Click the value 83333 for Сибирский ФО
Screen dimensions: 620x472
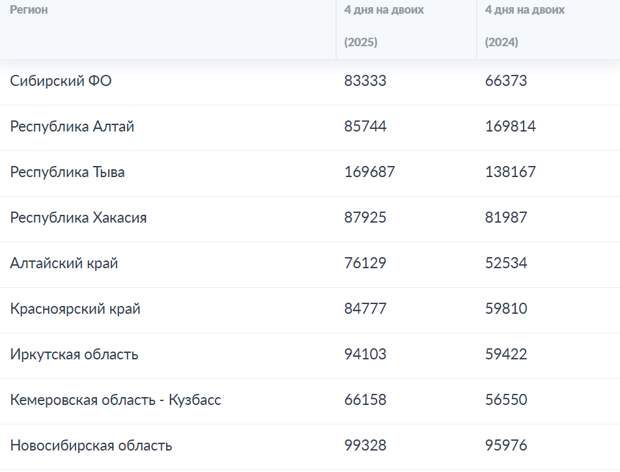[365, 81]
